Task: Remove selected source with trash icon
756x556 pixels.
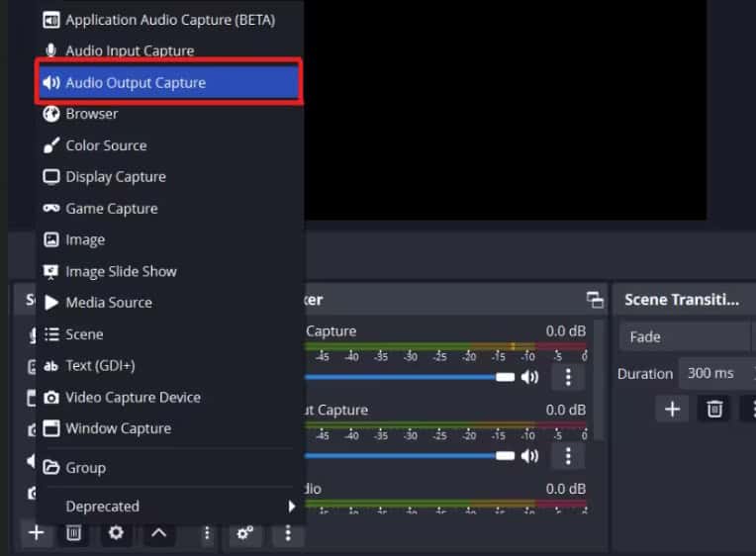Action: coord(73,533)
